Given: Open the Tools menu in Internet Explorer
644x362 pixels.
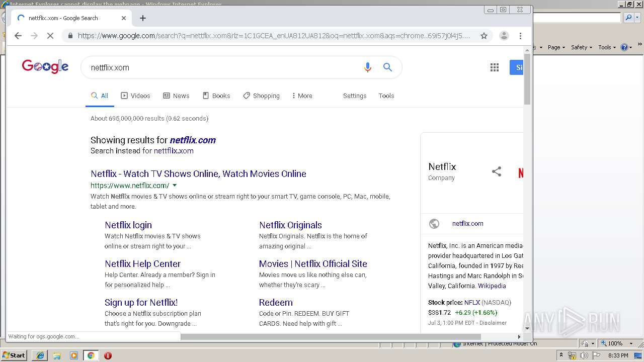Looking at the screenshot, I should click(x=607, y=47).
